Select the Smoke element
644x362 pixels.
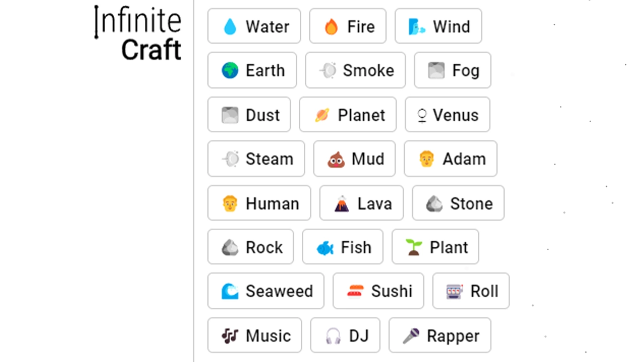click(x=355, y=70)
